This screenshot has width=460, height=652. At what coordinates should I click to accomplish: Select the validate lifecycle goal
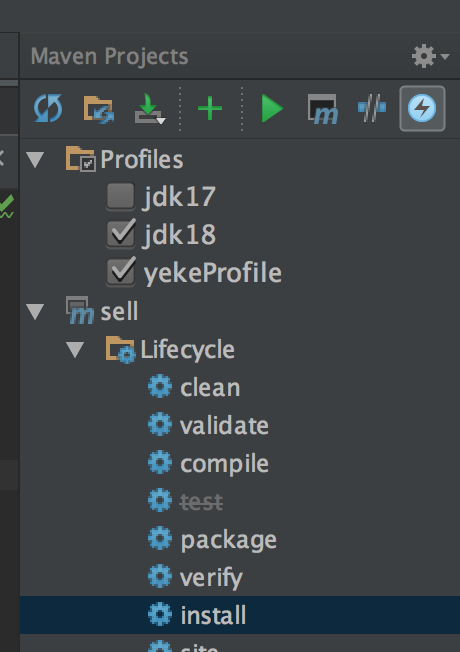click(224, 426)
